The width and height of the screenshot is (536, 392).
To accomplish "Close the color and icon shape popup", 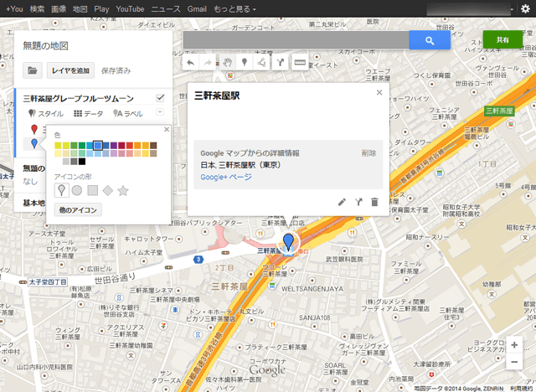I will (x=167, y=130).
